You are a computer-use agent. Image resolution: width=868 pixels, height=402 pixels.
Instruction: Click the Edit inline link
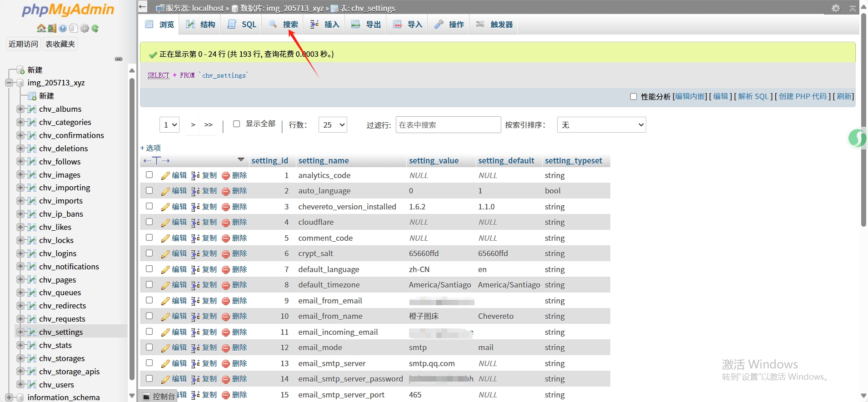click(690, 97)
